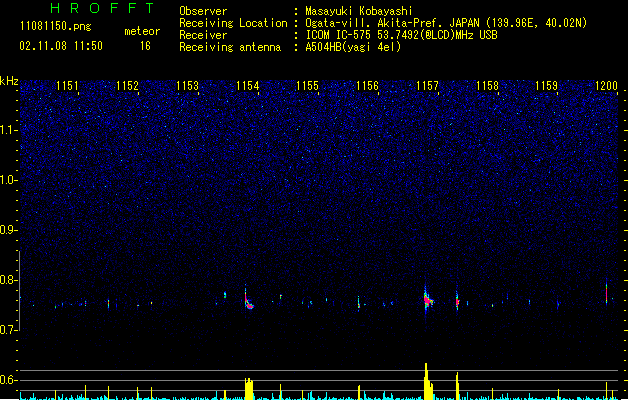Click the 1158 time marker
Image resolution: width=629 pixels, height=400 pixels.
[x=487, y=85]
